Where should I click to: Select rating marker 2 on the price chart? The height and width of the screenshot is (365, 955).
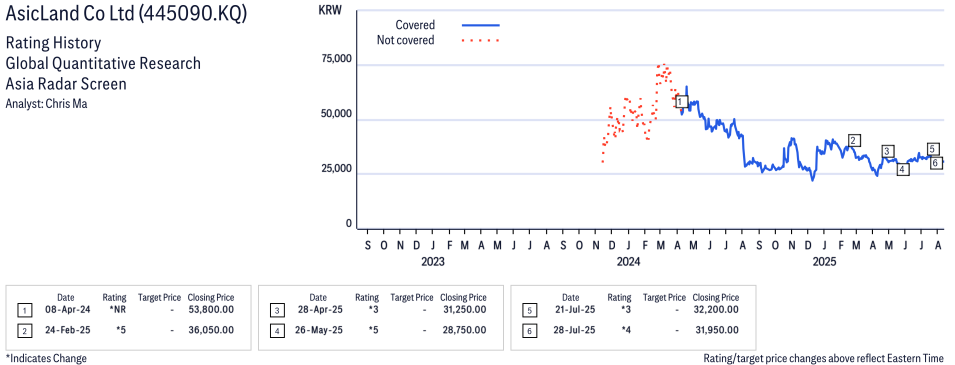point(854,140)
